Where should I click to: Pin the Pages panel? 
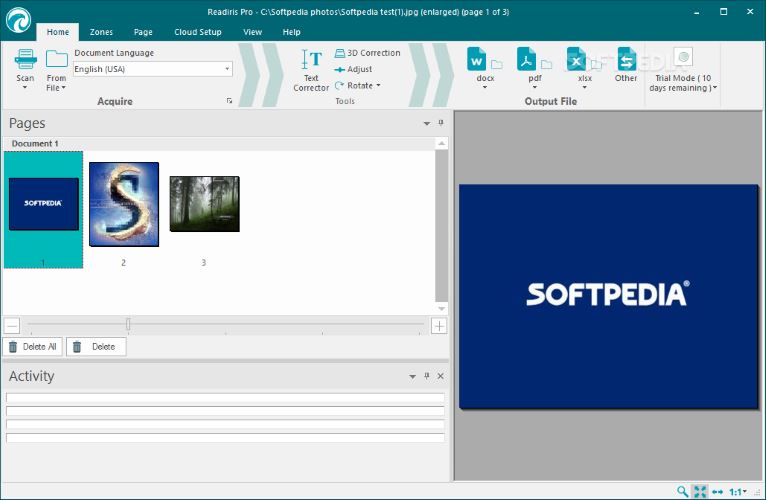(441, 123)
